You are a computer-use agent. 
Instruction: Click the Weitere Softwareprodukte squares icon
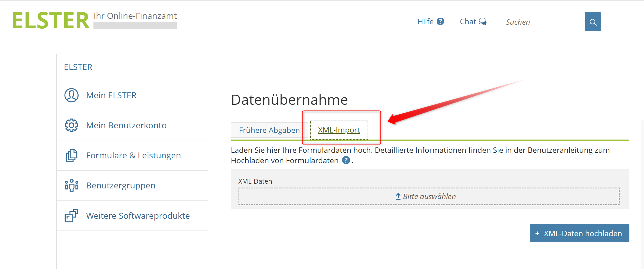tap(72, 216)
